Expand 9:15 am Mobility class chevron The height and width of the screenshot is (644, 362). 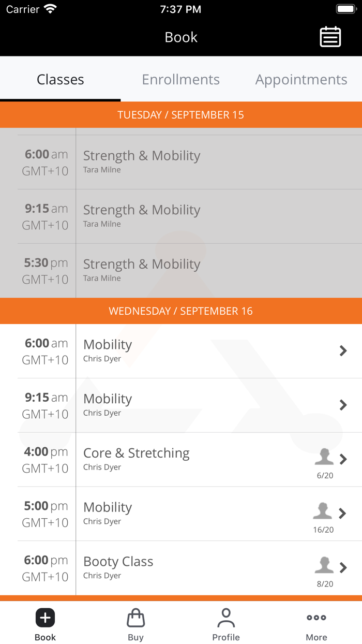pos(343,405)
